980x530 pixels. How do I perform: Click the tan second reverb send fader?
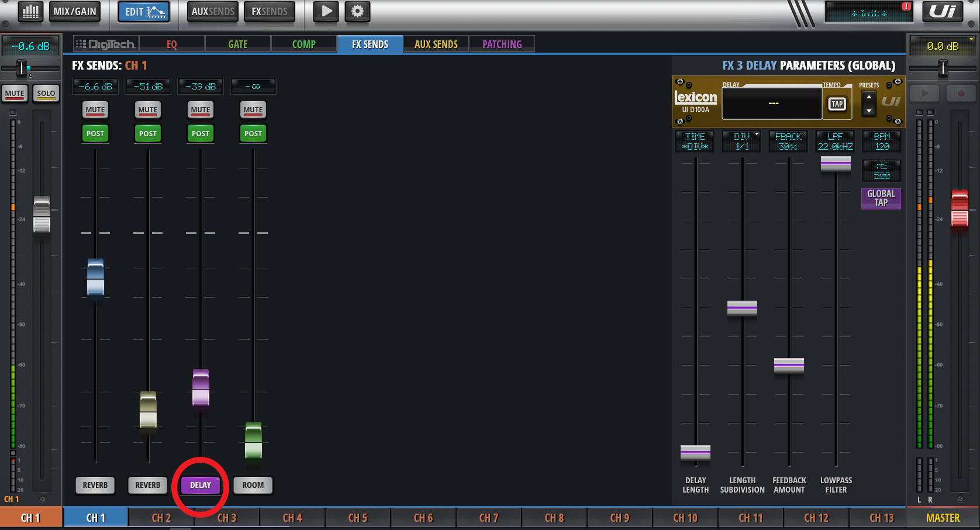pyautogui.click(x=148, y=410)
